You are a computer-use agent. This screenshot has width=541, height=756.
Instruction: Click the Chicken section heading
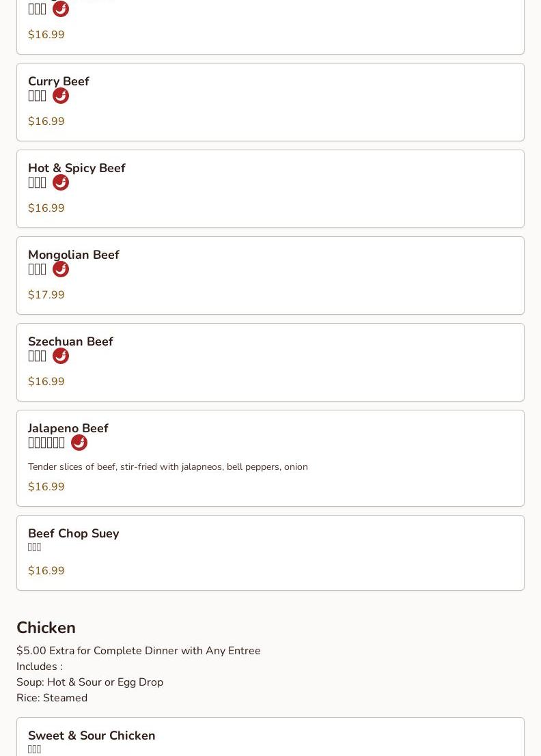46,628
